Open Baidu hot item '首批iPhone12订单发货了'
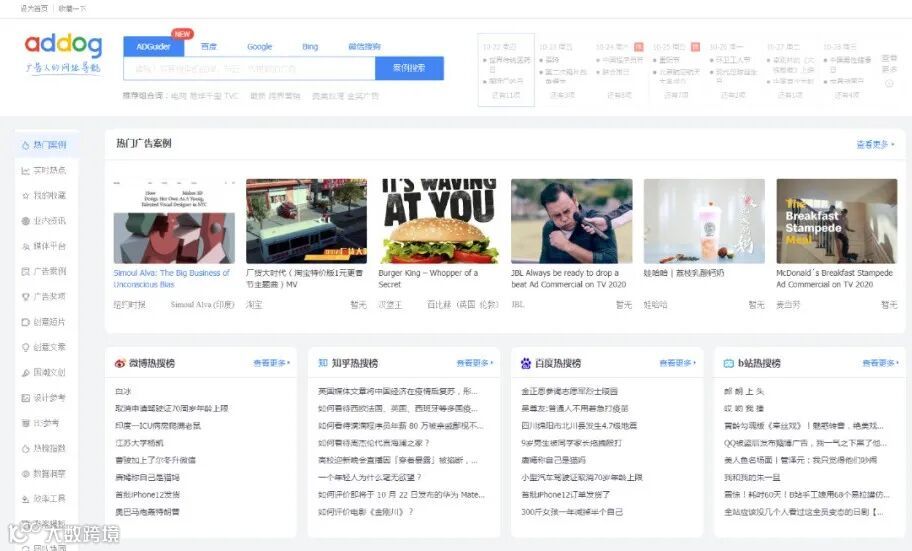Image resolution: width=912 pixels, height=551 pixels. pos(565,495)
